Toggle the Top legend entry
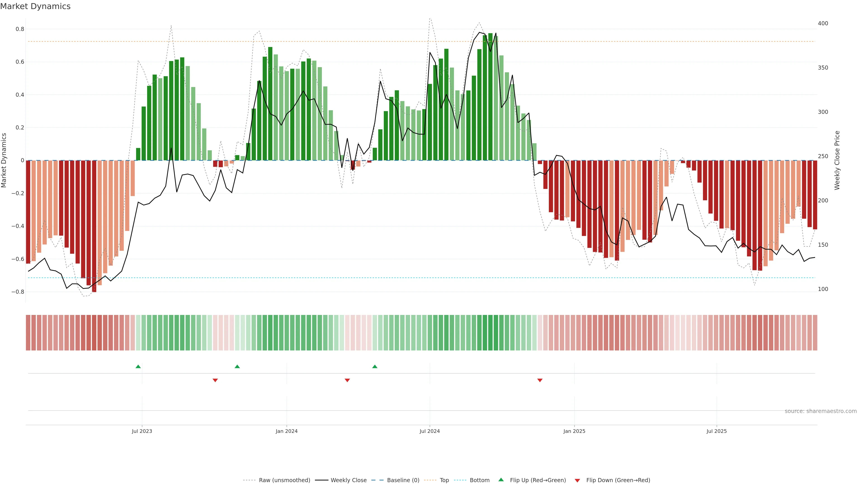 pyautogui.click(x=444, y=480)
